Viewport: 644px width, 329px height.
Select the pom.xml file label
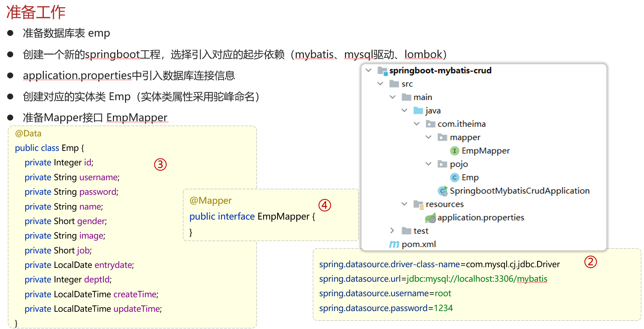(419, 244)
